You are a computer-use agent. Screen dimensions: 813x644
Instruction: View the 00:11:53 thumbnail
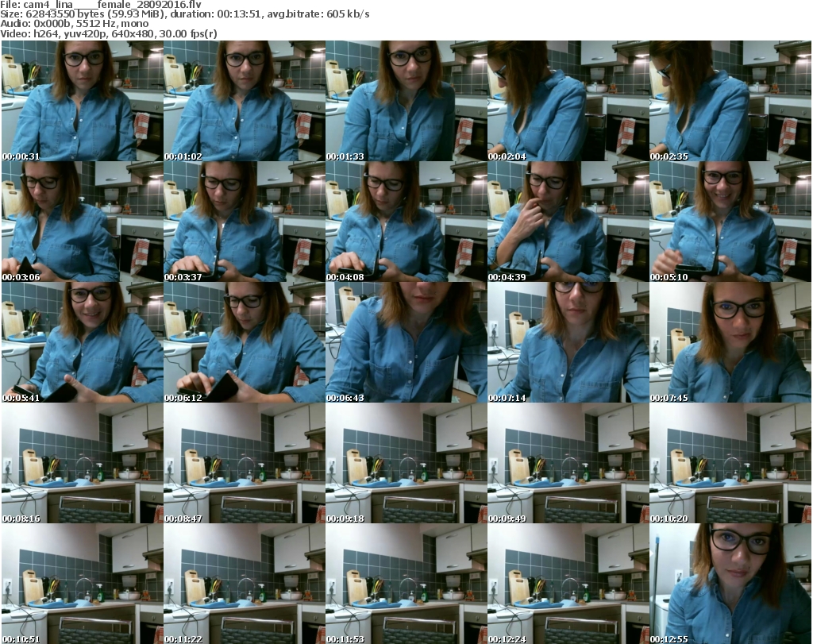click(x=406, y=584)
